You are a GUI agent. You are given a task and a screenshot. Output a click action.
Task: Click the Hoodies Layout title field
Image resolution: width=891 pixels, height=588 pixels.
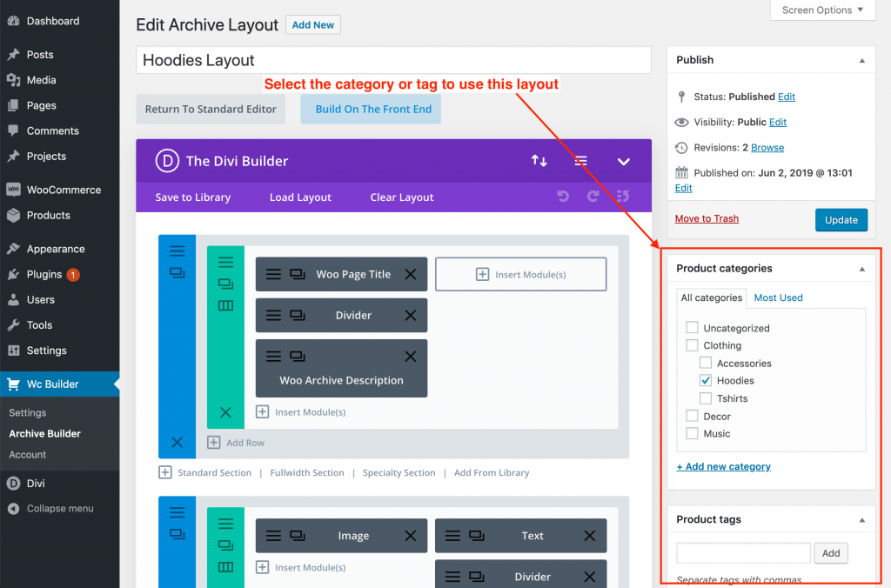(393, 60)
